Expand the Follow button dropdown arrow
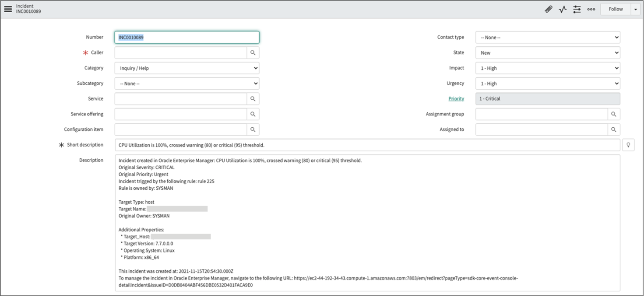Viewport: 644px width, 297px height. [x=636, y=9]
